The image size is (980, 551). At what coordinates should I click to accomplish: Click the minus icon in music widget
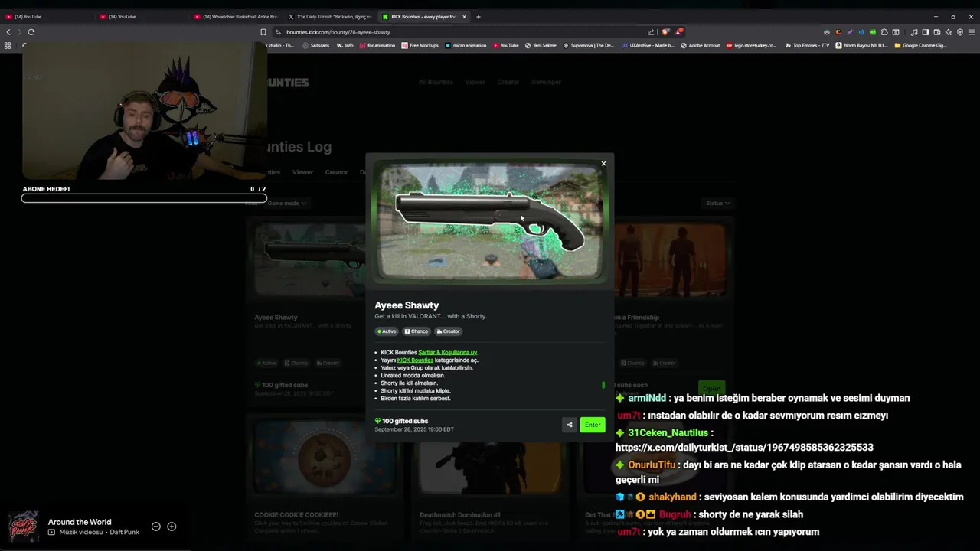tap(156, 527)
